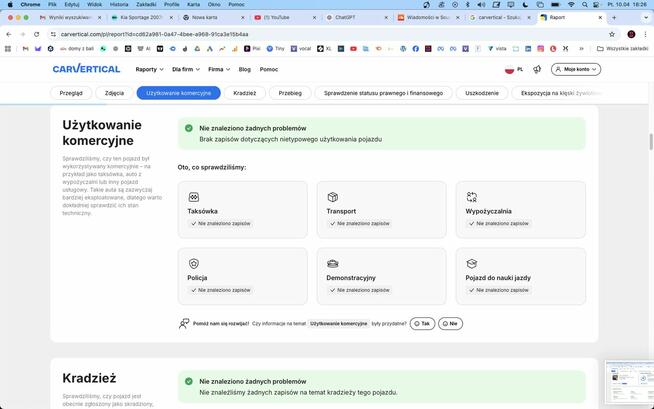Image resolution: width=654 pixels, height=409 pixels.
Task: Click the Pojazd do nauki jazdy icon
Action: pyautogui.click(x=472, y=263)
